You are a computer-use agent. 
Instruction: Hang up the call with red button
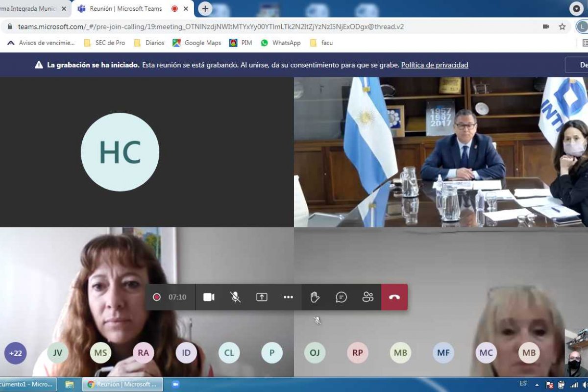pyautogui.click(x=394, y=297)
